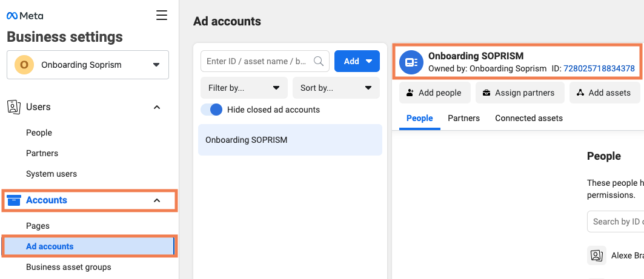The width and height of the screenshot is (644, 279).
Task: Select Onboarding SOPRISM in the ad accounts list
Action: [x=290, y=140]
